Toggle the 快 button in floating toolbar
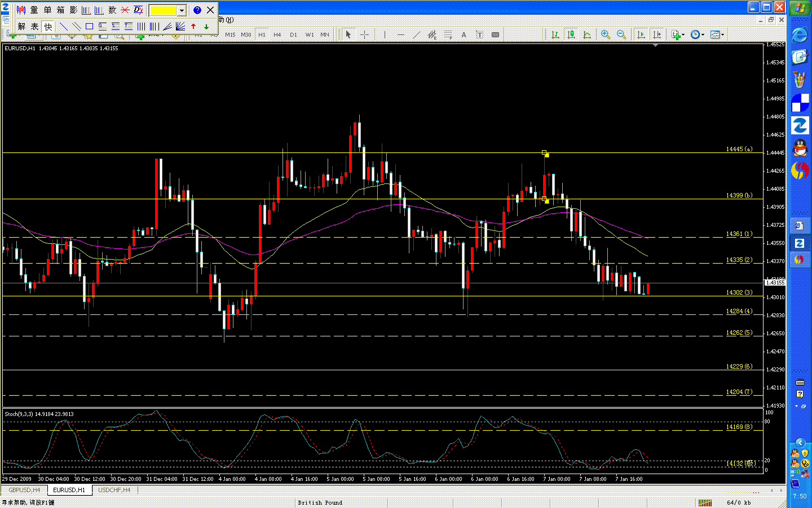The height and width of the screenshot is (508, 812). [48, 27]
